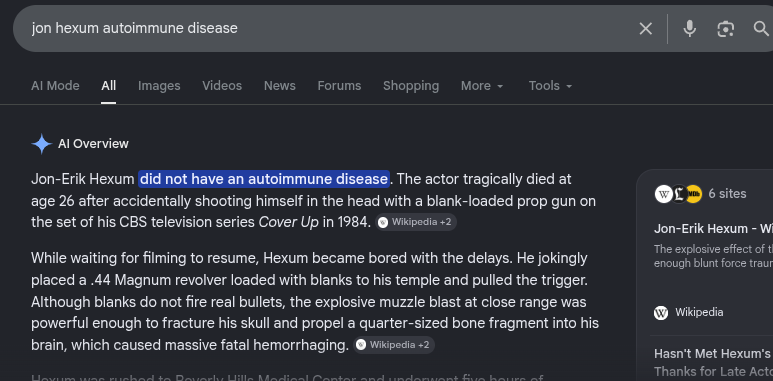Select the Images tab
Viewport: 773px width, 381px height.
tap(159, 86)
